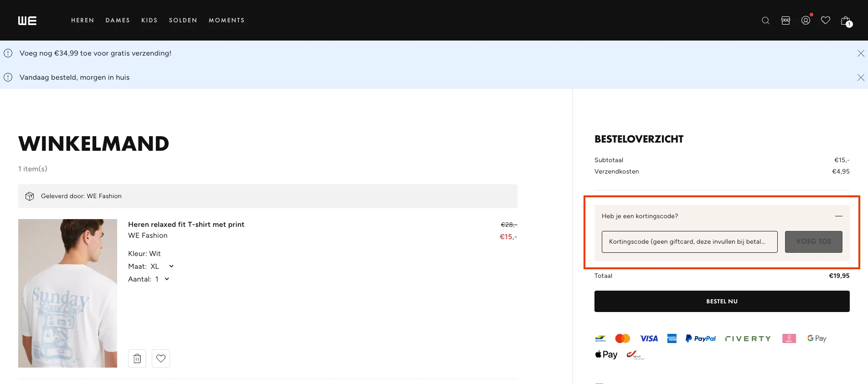This screenshot has height=384, width=868.
Task: Open the shopping bag icon
Action: [846, 21]
